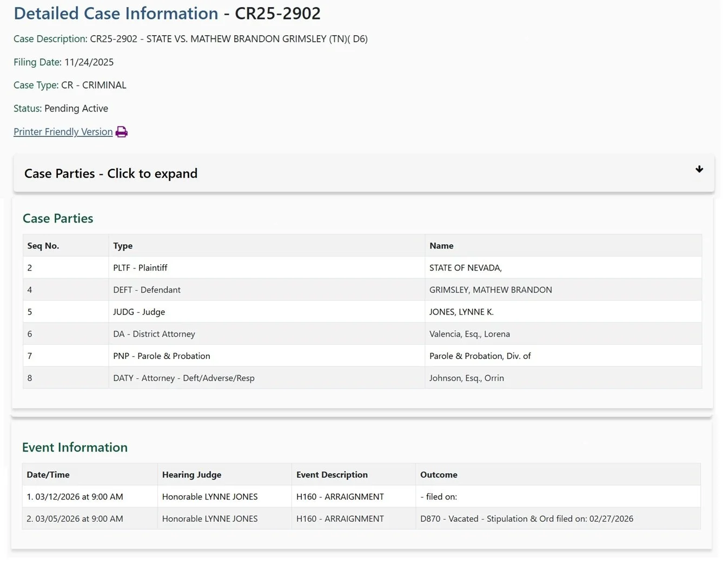
Task: Click defendant name GRIMSLEY, MATHEW BRANDON
Action: 491,290
